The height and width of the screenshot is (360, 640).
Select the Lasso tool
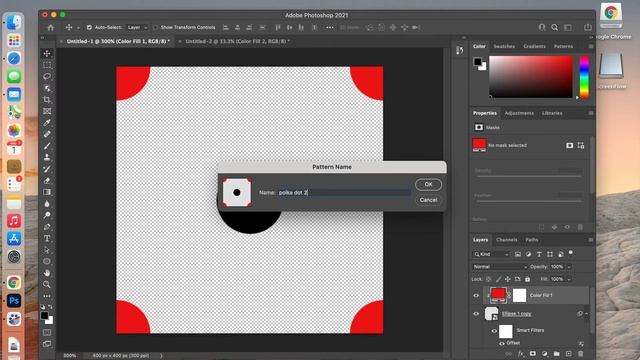tap(47, 76)
